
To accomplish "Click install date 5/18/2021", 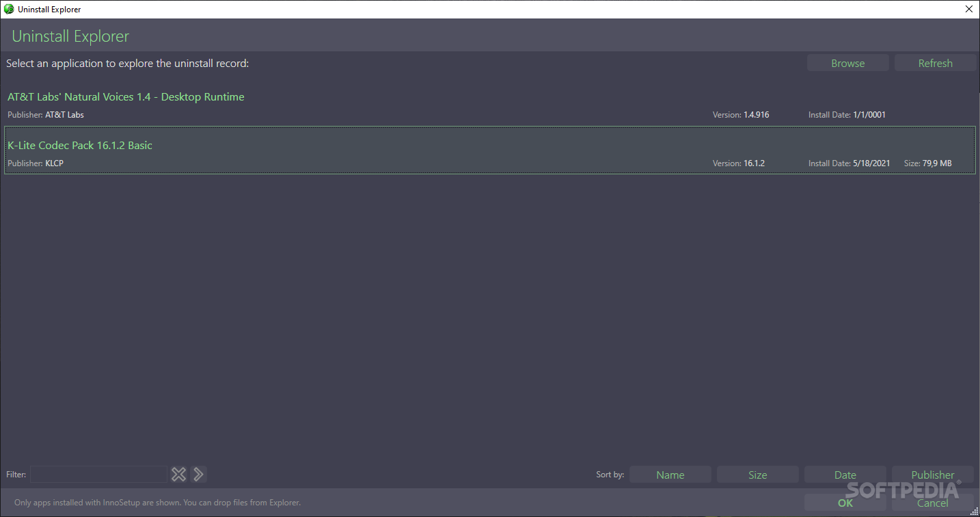I will tap(871, 163).
